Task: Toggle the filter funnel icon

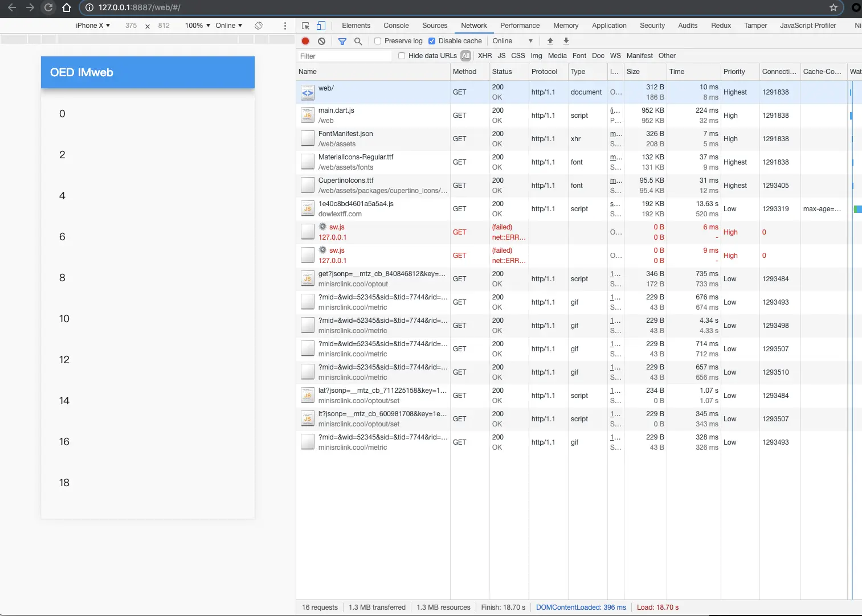Action: [342, 41]
